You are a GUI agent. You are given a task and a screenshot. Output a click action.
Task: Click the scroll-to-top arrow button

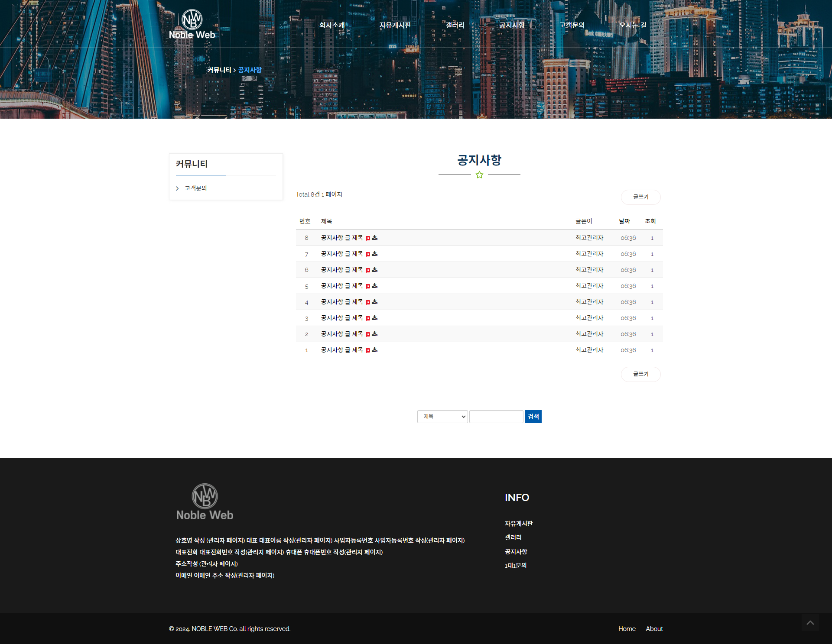810,623
